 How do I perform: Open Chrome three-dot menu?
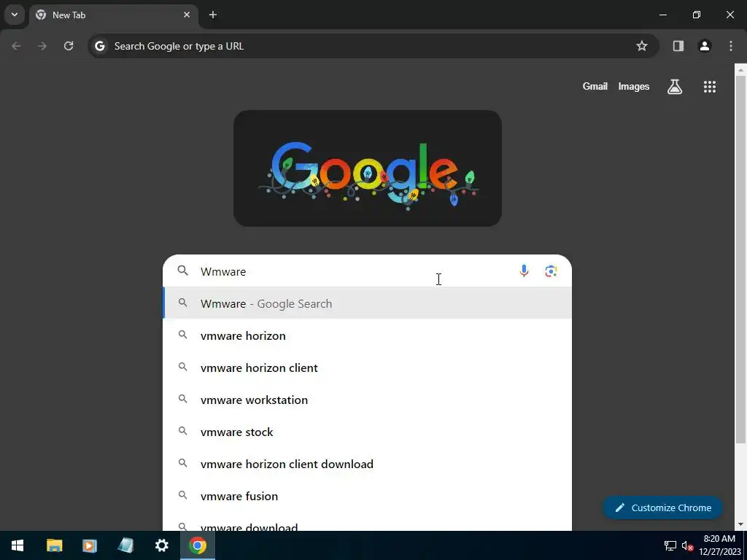point(731,46)
